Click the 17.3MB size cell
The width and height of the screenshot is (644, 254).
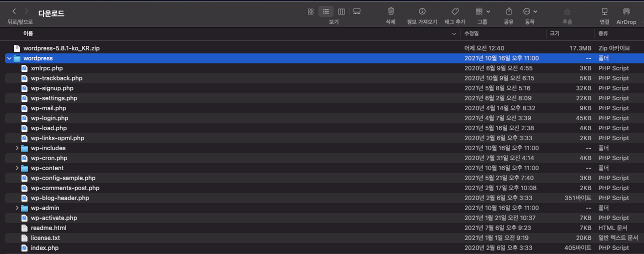pos(580,48)
